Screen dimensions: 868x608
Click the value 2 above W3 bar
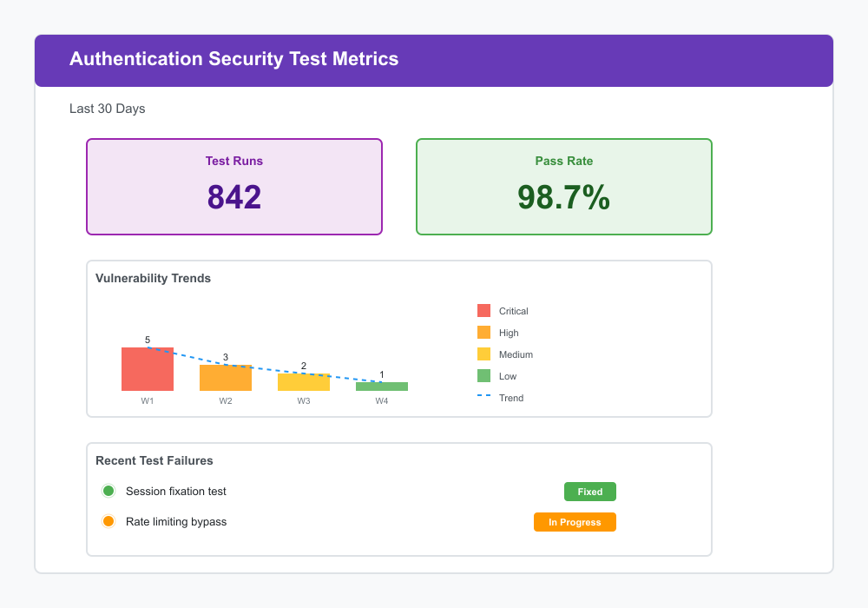(x=303, y=366)
